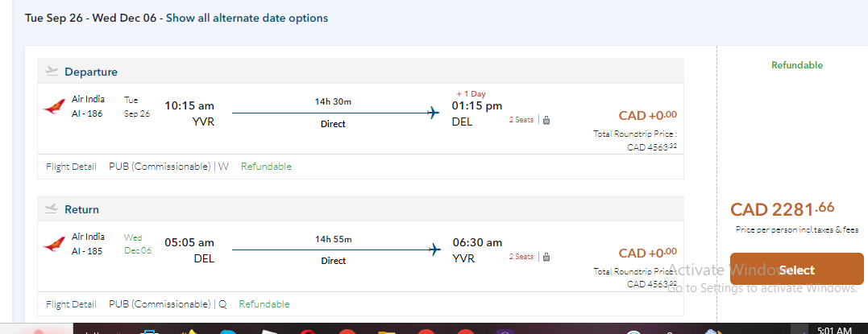This screenshot has height=334, width=868.
Task: Click the Return section header
Action: pos(81,209)
